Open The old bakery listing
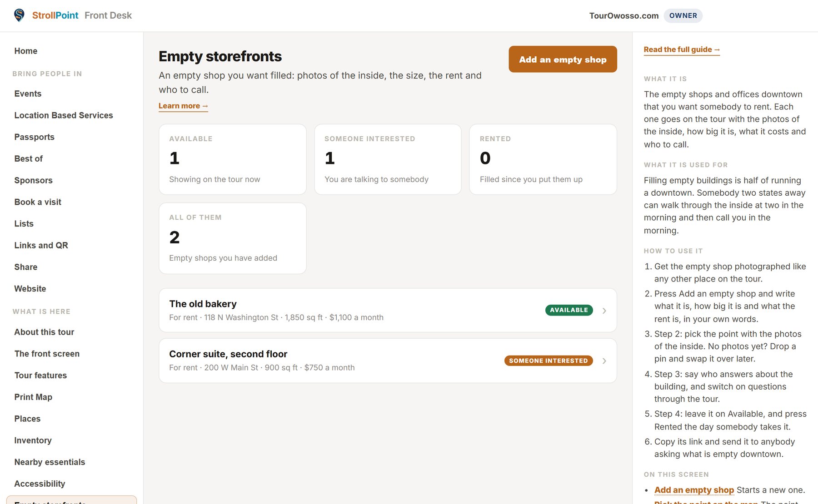Image resolution: width=818 pixels, height=504 pixels. (x=388, y=310)
